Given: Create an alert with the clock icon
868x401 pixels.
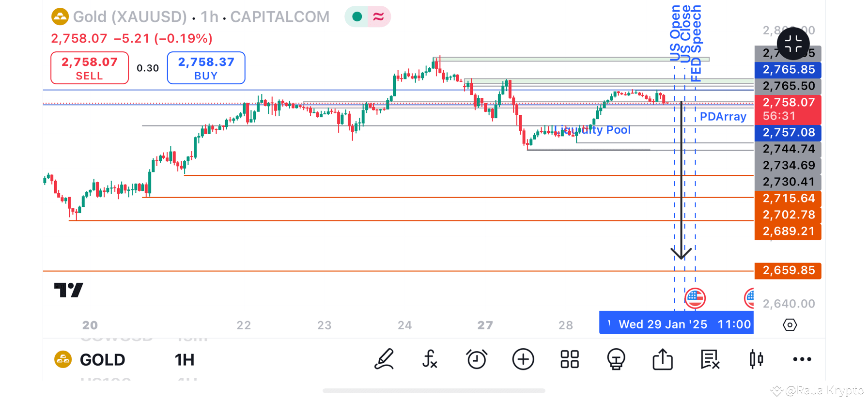Looking at the screenshot, I should tap(477, 359).
